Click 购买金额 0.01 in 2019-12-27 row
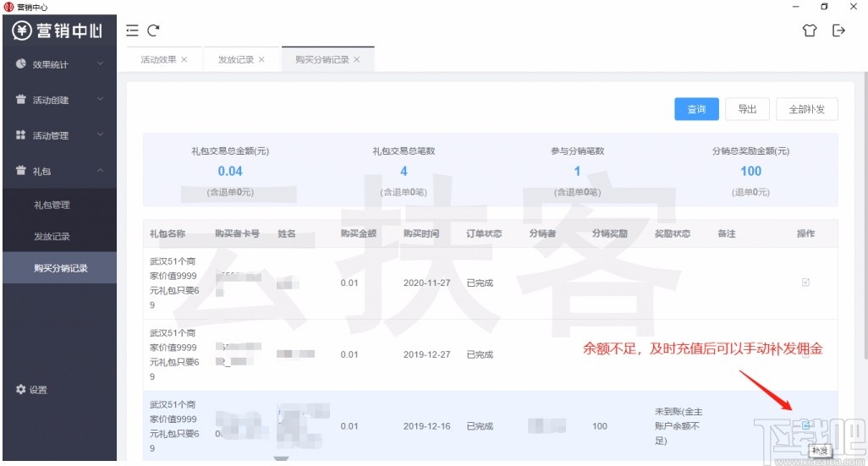This screenshot has width=868, height=466. pyautogui.click(x=349, y=354)
